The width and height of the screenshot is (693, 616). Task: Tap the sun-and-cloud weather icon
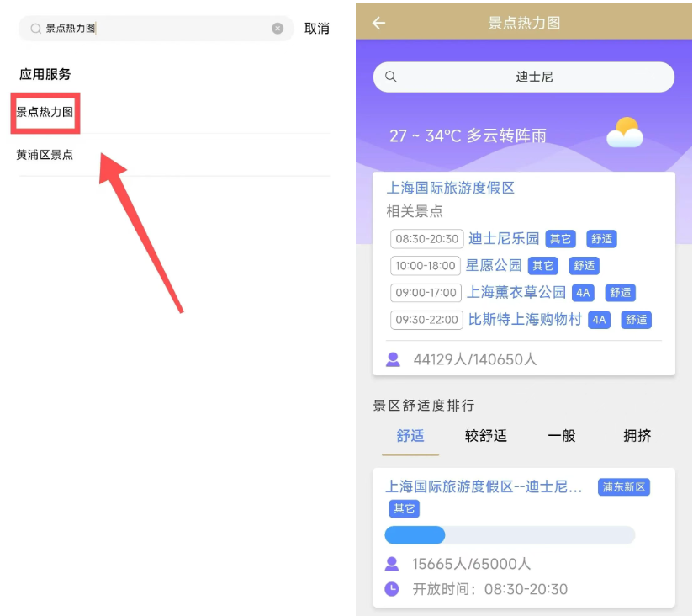pyautogui.click(x=624, y=133)
